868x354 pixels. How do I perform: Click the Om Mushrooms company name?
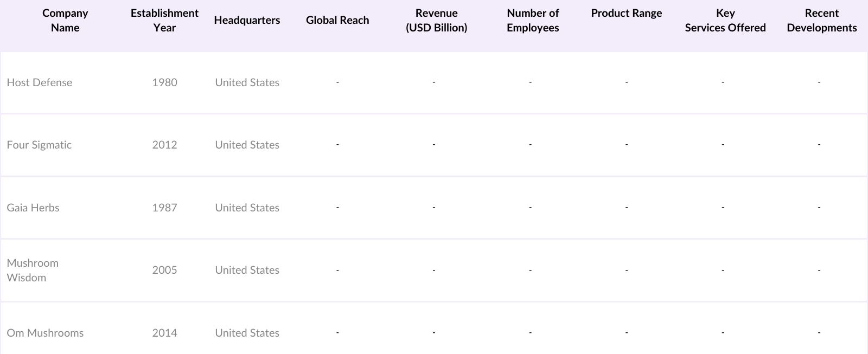45,333
